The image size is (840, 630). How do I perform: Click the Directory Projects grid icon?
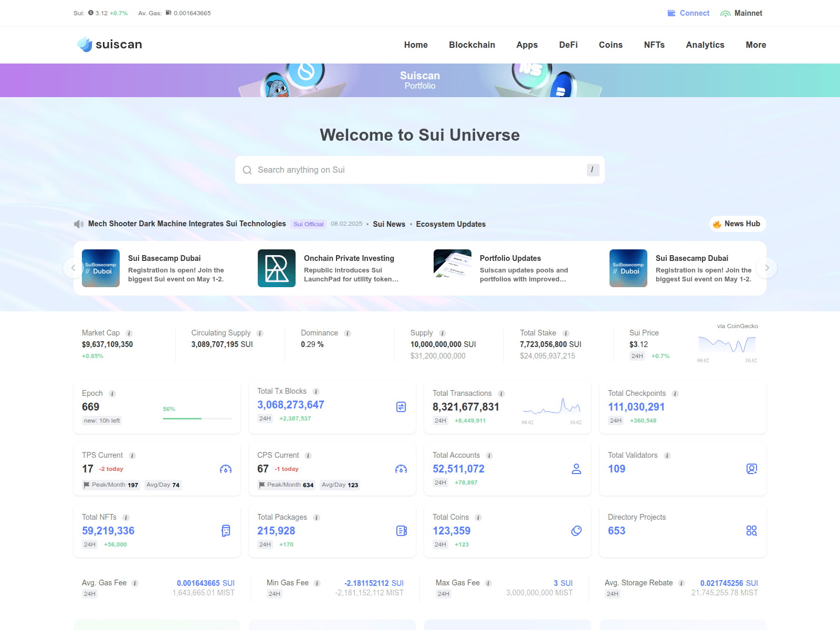click(752, 531)
